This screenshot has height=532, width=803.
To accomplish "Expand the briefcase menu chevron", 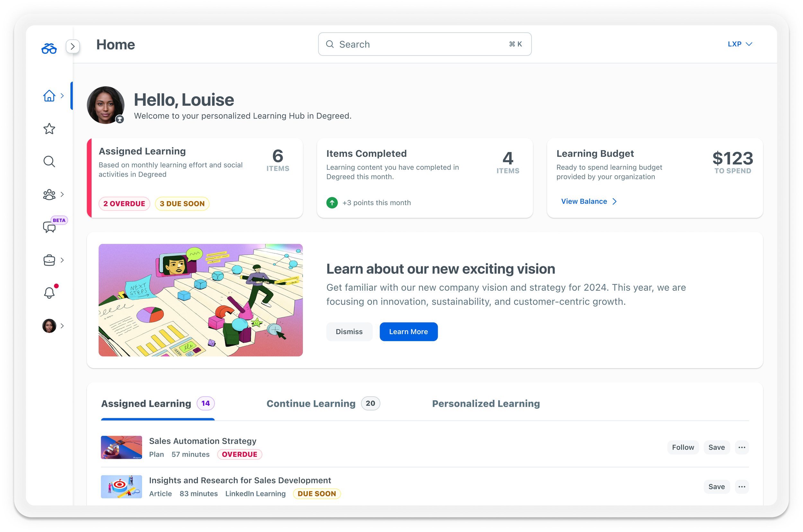I will pyautogui.click(x=62, y=260).
